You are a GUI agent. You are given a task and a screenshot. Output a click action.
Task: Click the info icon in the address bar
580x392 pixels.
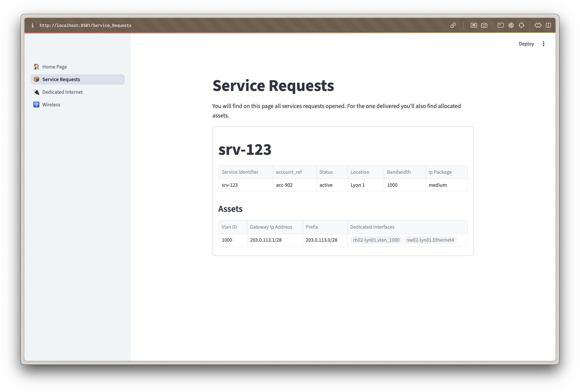(x=32, y=25)
